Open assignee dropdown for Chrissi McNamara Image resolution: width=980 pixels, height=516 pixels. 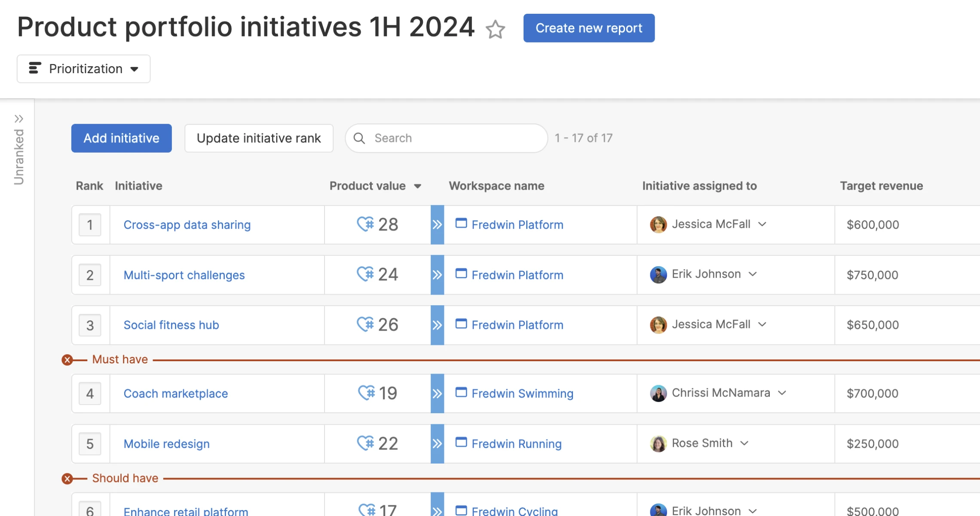[782, 393]
